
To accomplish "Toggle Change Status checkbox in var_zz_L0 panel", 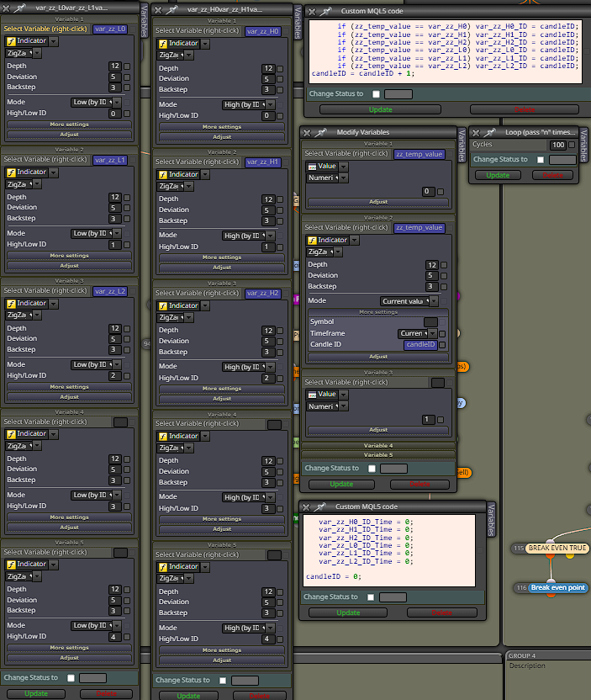I will [71, 678].
